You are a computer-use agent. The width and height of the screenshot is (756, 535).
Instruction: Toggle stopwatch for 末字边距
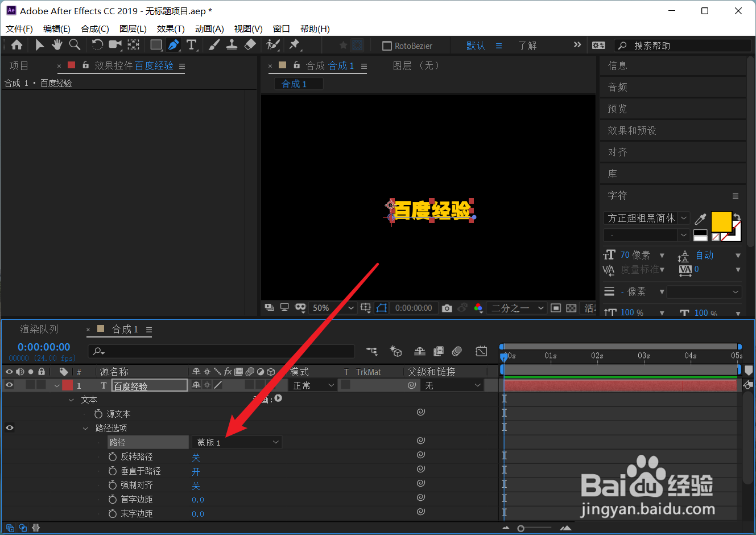(113, 513)
